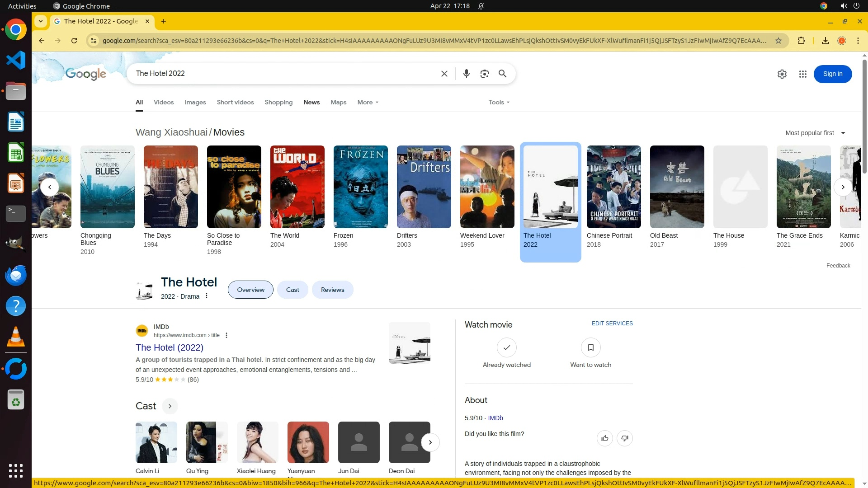
Task: Clear the search box text
Action: coord(444,74)
